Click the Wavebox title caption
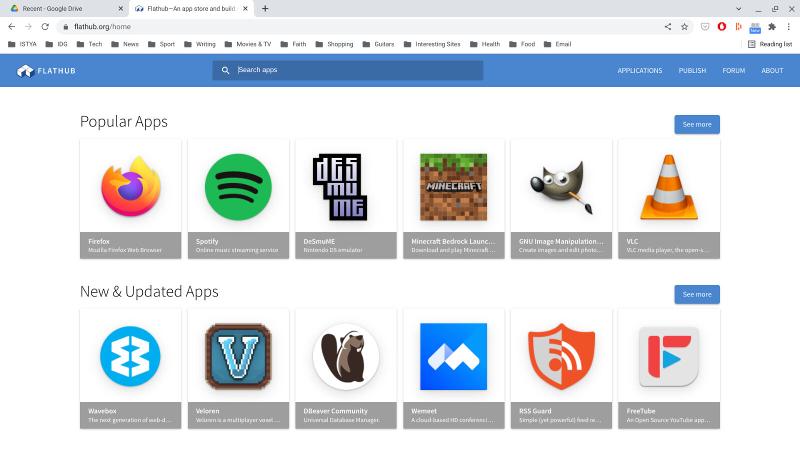The width and height of the screenshot is (800, 450). tap(102, 411)
